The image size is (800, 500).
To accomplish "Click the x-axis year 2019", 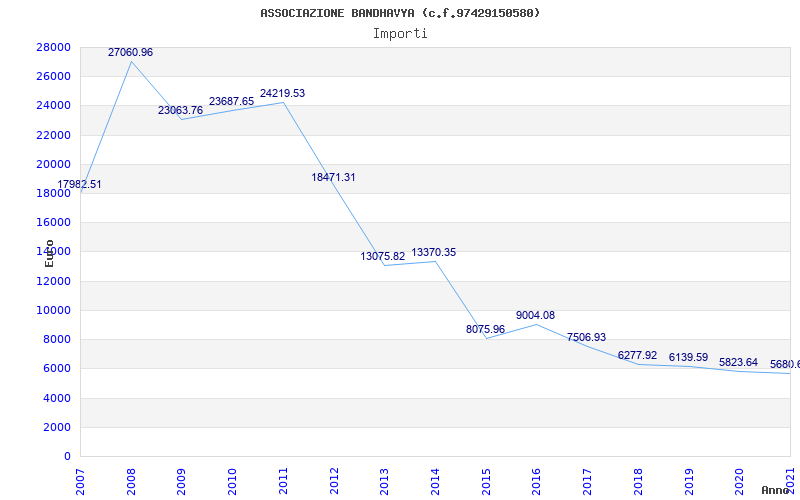I will point(689,481).
